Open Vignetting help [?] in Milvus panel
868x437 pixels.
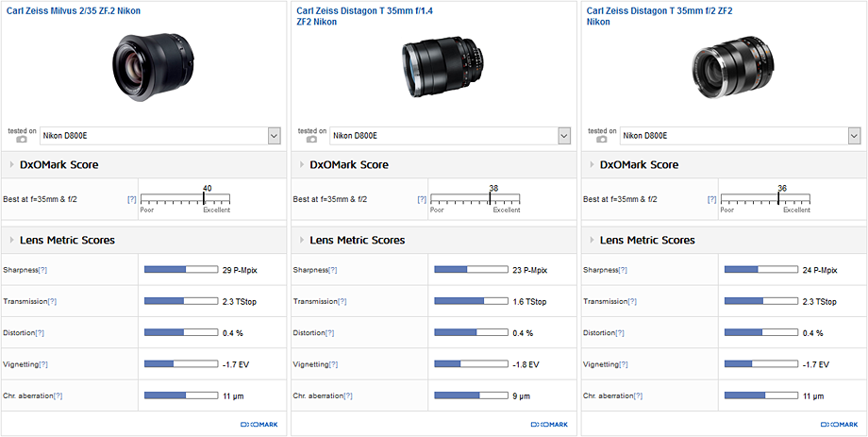point(43,364)
